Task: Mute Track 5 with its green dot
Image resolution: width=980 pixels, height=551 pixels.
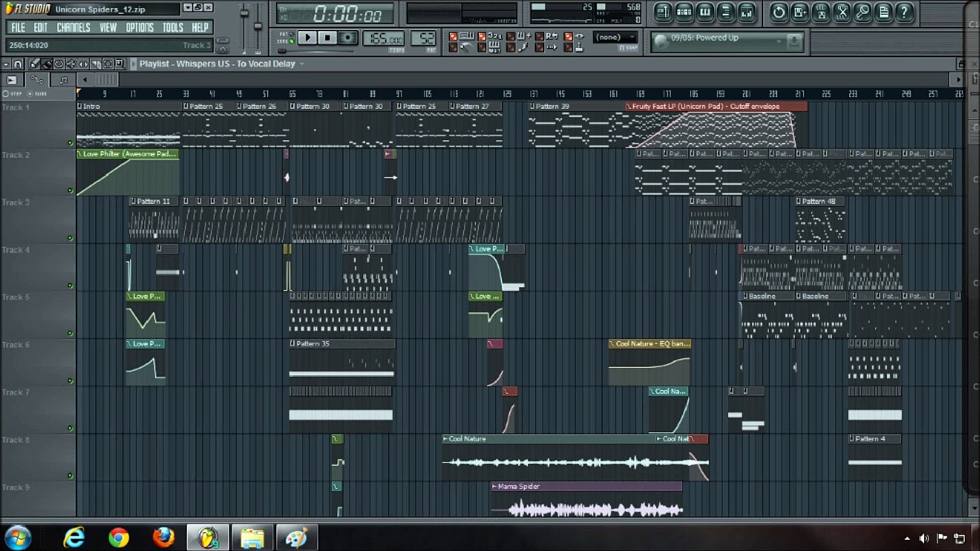Action: click(x=70, y=333)
